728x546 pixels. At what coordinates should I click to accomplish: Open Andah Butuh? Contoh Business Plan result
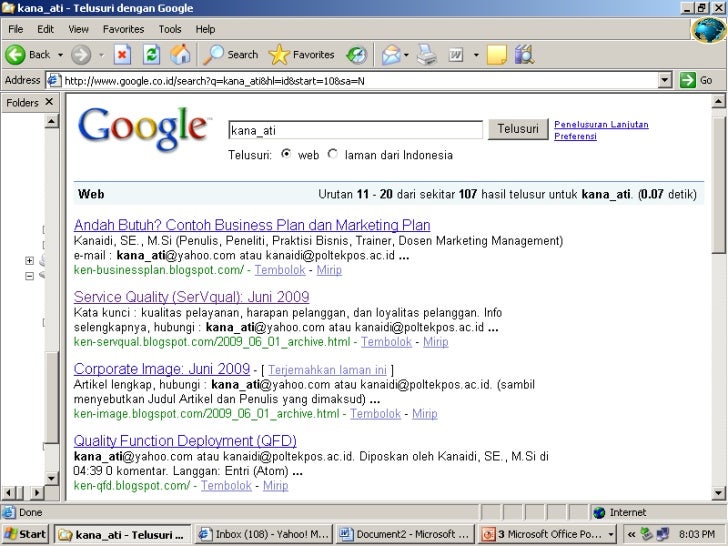pyautogui.click(x=252, y=225)
